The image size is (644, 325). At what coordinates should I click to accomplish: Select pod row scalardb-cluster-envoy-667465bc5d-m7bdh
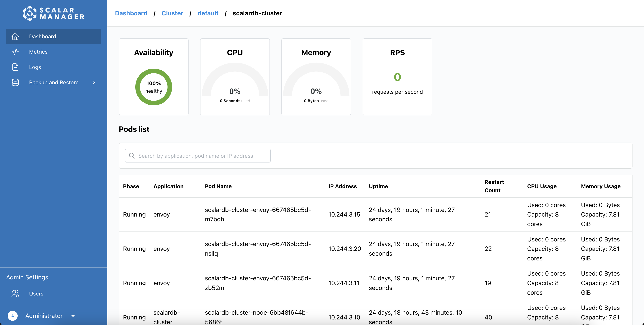click(257, 214)
